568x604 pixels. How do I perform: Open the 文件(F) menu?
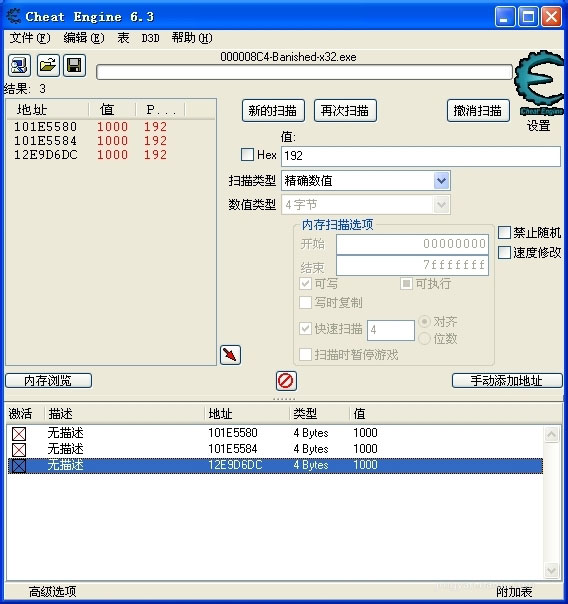pyautogui.click(x=30, y=38)
